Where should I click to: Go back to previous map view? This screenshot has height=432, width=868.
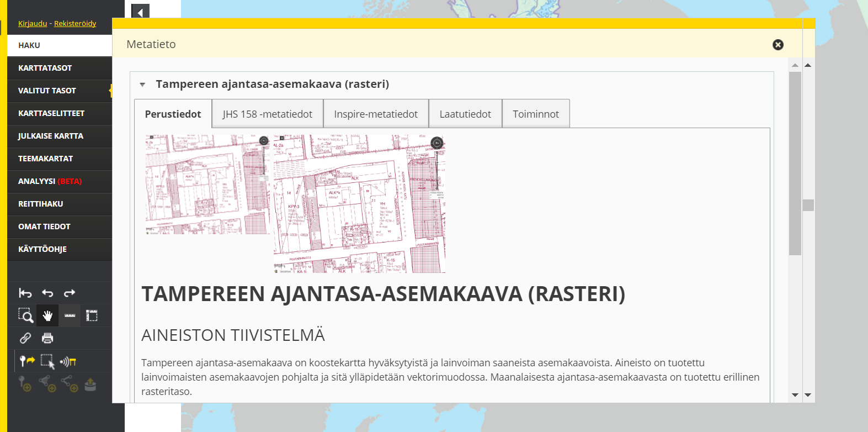coord(47,293)
